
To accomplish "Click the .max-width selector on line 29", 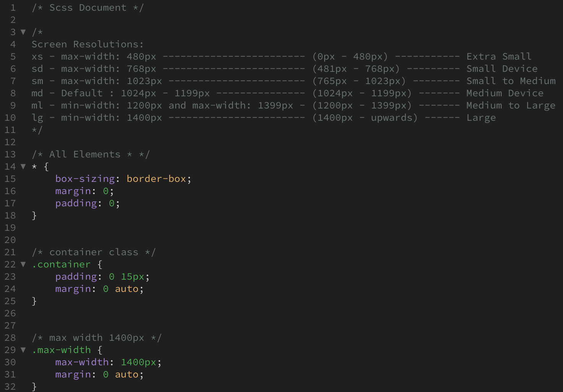I will (x=61, y=350).
